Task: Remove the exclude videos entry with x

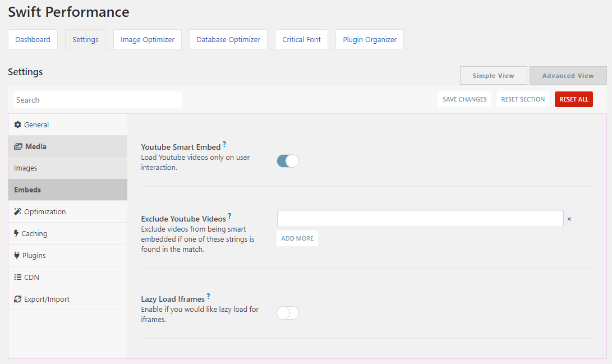Action: [x=569, y=219]
